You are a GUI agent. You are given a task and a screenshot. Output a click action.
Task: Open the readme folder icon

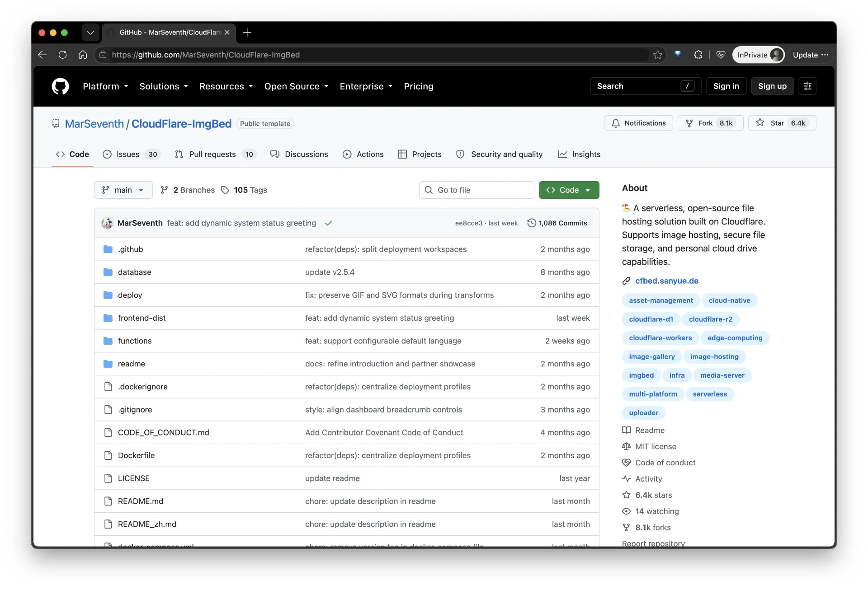point(108,364)
